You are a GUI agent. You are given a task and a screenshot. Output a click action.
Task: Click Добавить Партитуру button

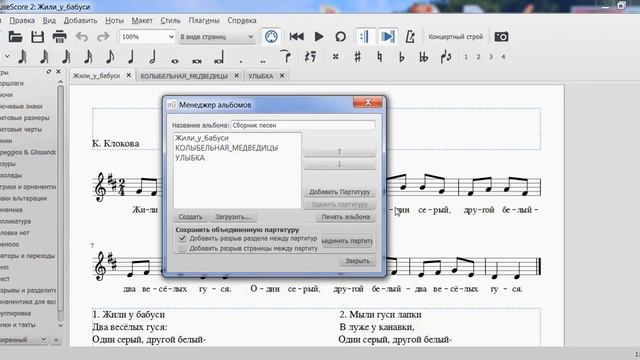(x=340, y=191)
